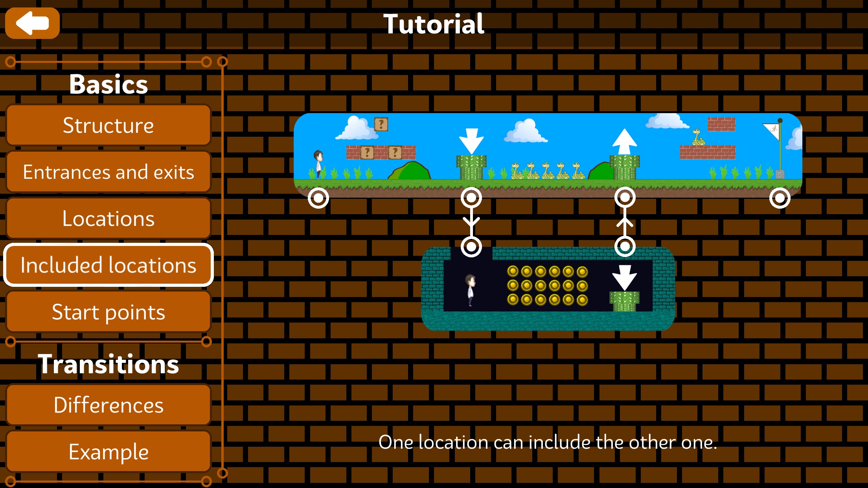Click the back arrow navigation icon
868x488 pixels.
coord(32,23)
